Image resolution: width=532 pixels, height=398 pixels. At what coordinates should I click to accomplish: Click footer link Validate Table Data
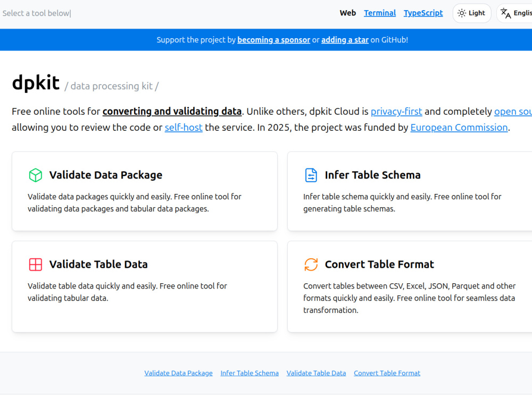(316, 373)
